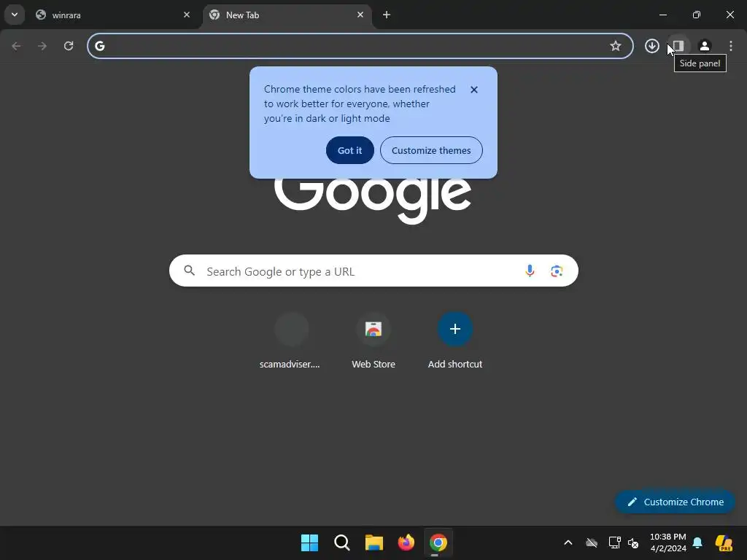747x560 pixels.
Task: Search by image with Google Lens icon
Action: 557,271
